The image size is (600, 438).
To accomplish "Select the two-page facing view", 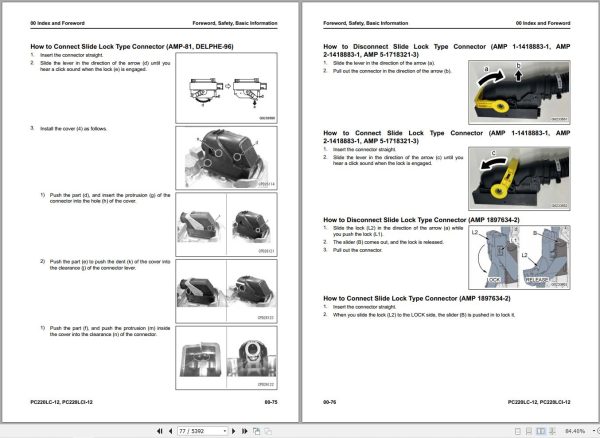I will [540, 431].
